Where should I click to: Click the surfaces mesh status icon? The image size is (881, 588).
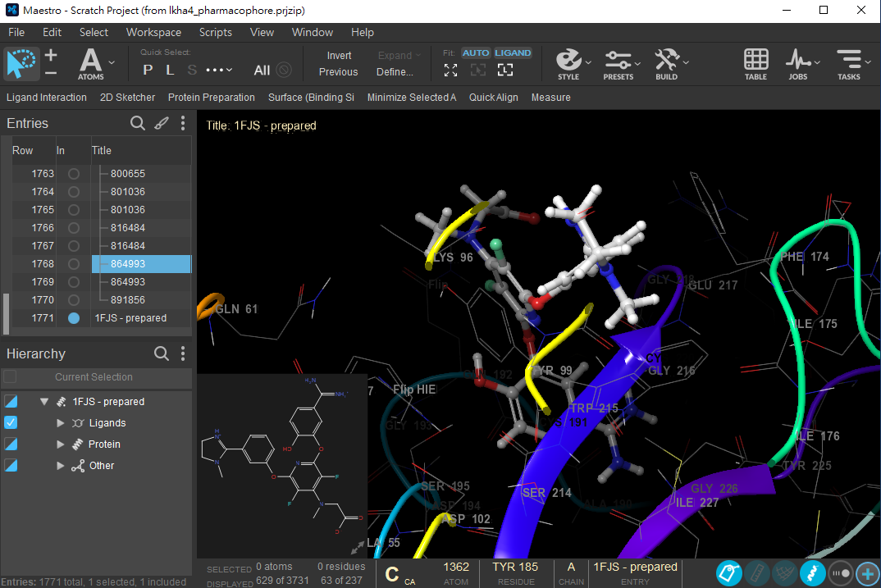click(x=785, y=573)
